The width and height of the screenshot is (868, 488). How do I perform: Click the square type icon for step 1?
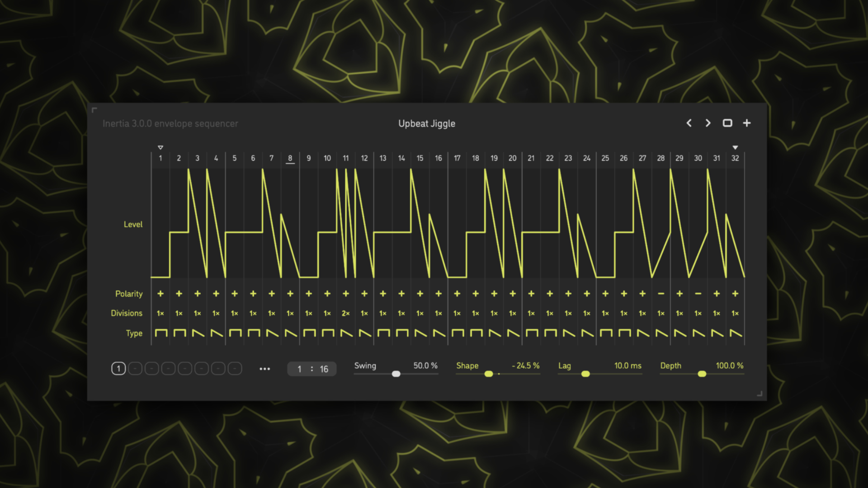(x=161, y=333)
